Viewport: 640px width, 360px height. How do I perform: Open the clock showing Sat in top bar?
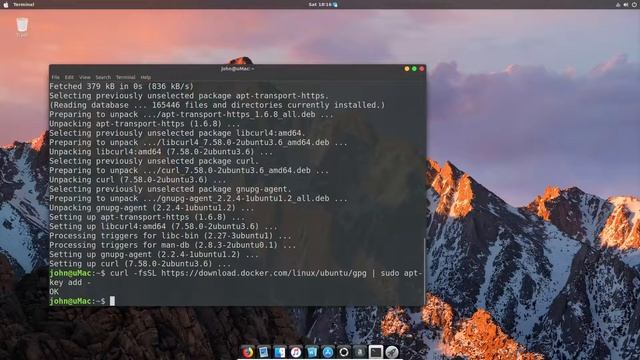pos(320,4)
